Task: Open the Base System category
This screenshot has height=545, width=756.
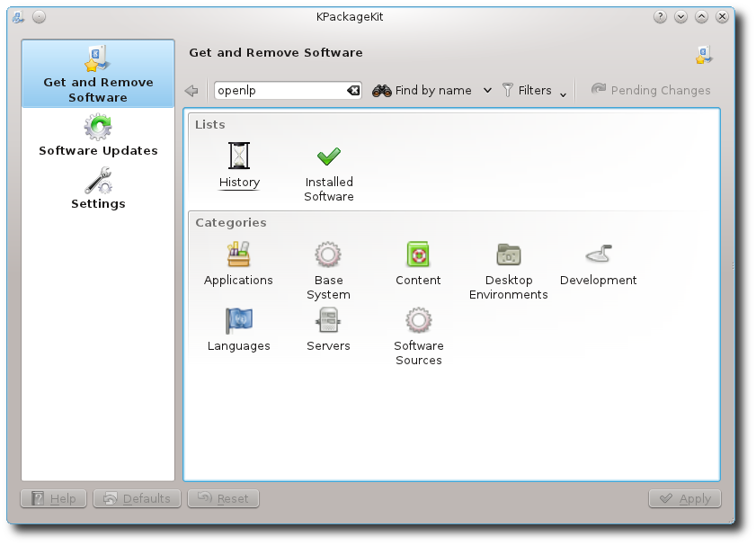Action: (328, 271)
